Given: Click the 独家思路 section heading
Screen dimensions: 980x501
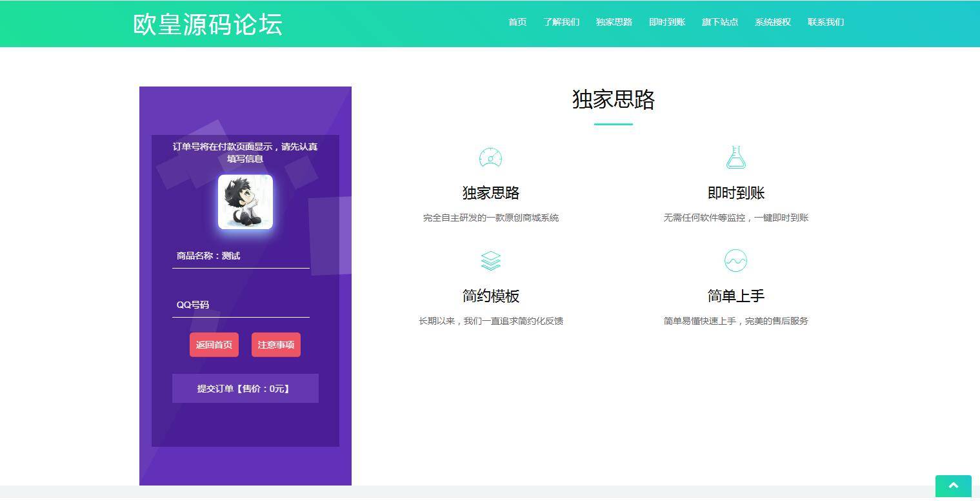Looking at the screenshot, I should pyautogui.click(x=613, y=100).
